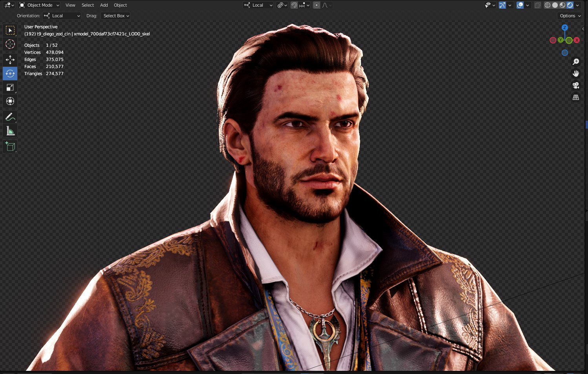588x374 pixels.
Task: Switch to Solid shading
Action: 555,5
